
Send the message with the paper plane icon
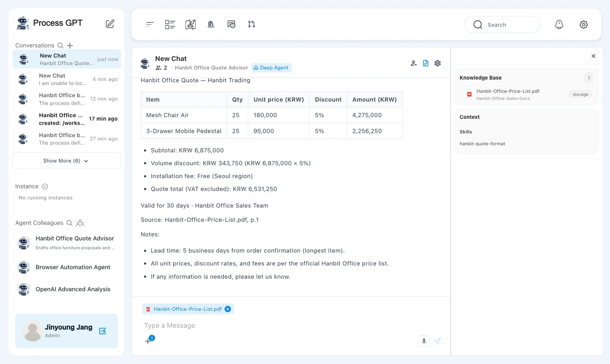click(438, 341)
